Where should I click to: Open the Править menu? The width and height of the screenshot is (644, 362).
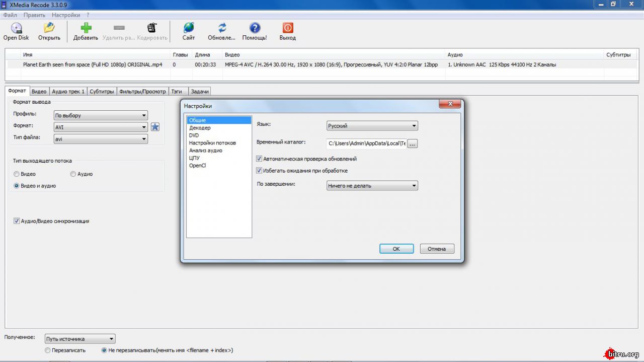[34, 15]
